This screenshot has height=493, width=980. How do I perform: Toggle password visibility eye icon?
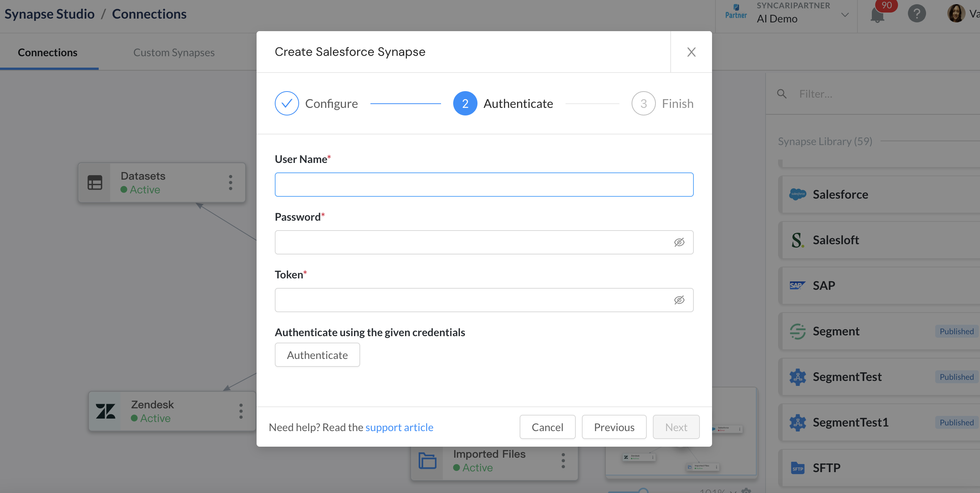pos(679,242)
